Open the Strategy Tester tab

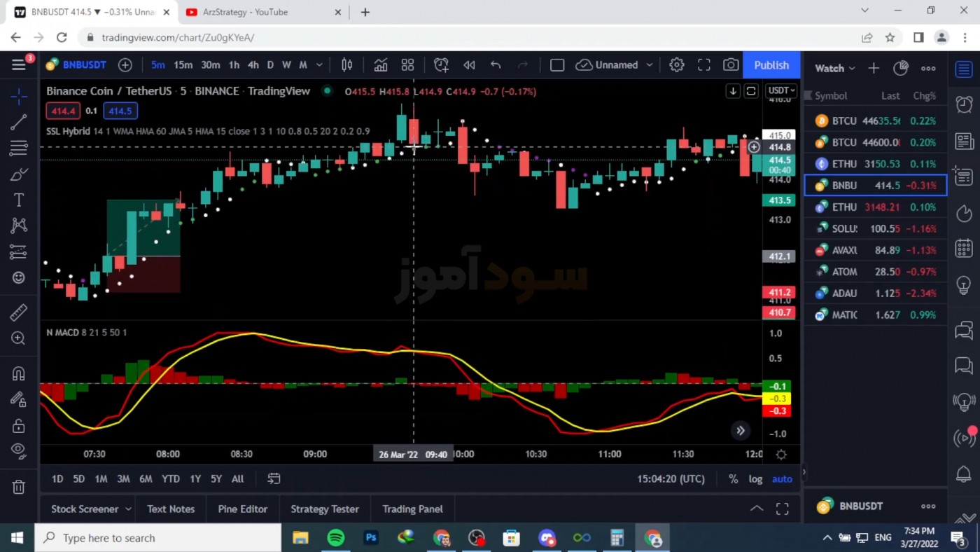[x=325, y=509]
